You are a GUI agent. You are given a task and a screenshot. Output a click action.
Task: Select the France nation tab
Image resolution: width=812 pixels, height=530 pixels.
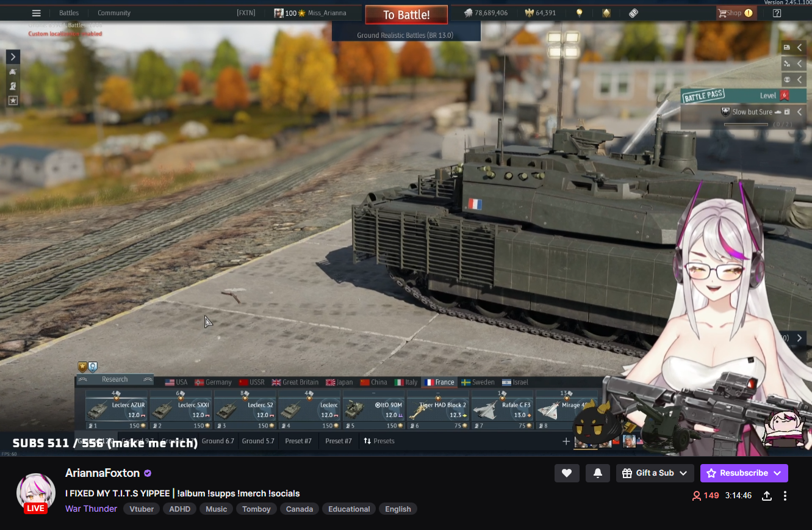click(x=439, y=382)
